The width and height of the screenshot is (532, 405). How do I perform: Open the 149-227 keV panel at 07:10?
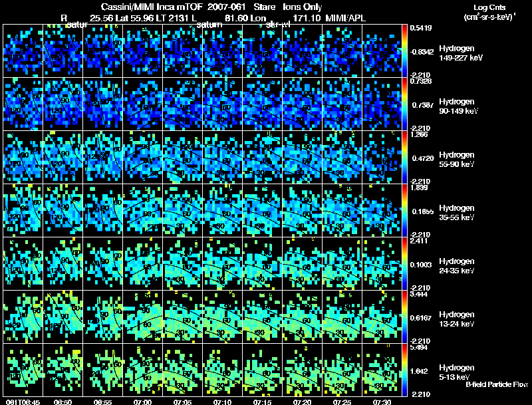coord(223,51)
